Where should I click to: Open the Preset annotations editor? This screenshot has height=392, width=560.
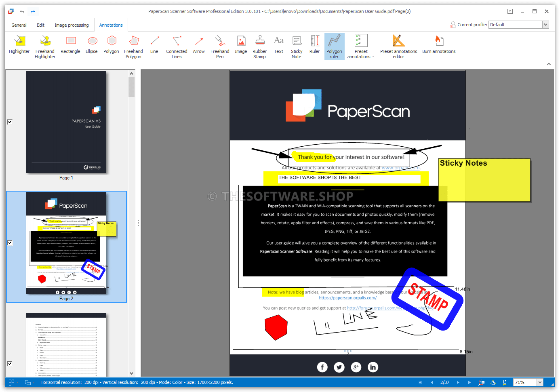(398, 46)
